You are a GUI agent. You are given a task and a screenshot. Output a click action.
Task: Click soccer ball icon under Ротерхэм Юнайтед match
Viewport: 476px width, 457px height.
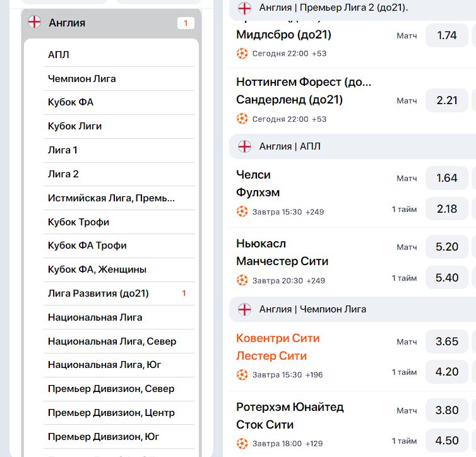coord(242,444)
